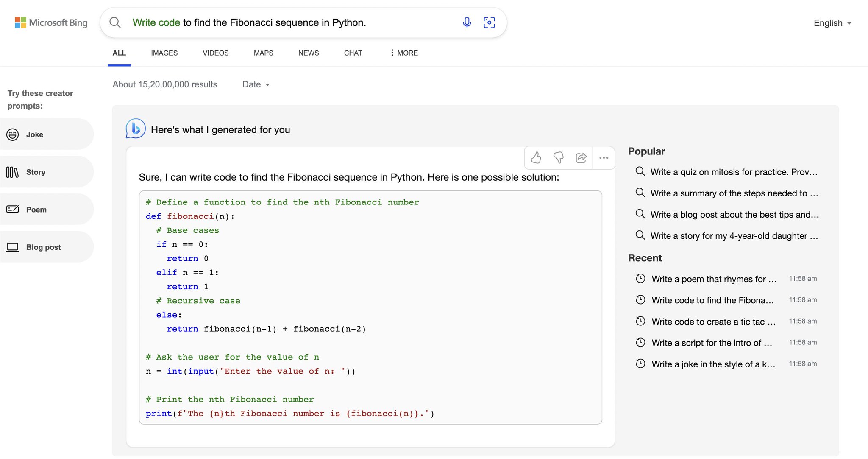Viewport: 868px width, 459px height.
Task: Click the 'return fibonacci(n-1) + fibonacci(n-2)' line
Action: [x=266, y=329]
